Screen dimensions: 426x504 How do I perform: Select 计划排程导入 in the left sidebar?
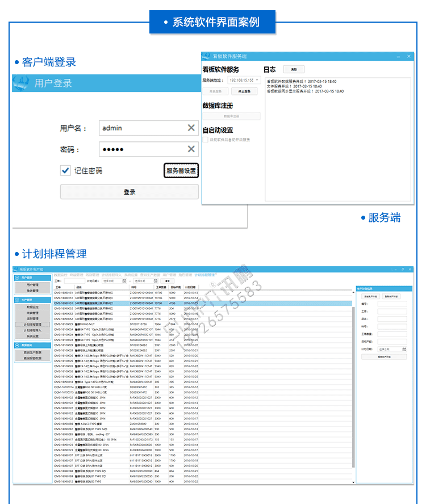(32, 330)
